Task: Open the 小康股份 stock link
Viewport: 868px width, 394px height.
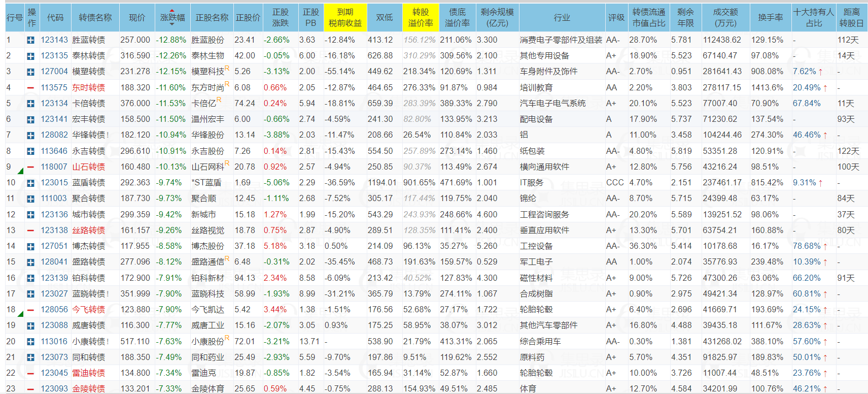Action: 208,342
